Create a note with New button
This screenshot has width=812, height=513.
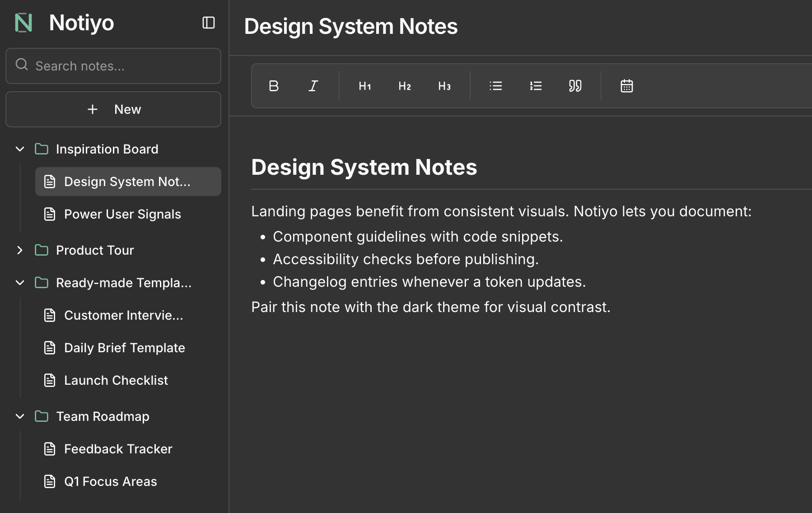(113, 109)
